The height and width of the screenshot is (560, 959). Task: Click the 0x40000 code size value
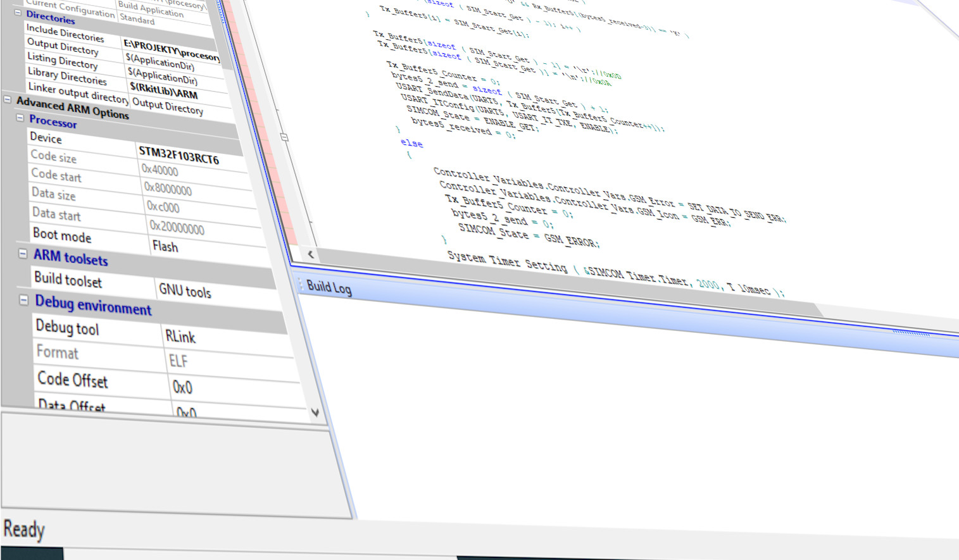pyautogui.click(x=160, y=170)
